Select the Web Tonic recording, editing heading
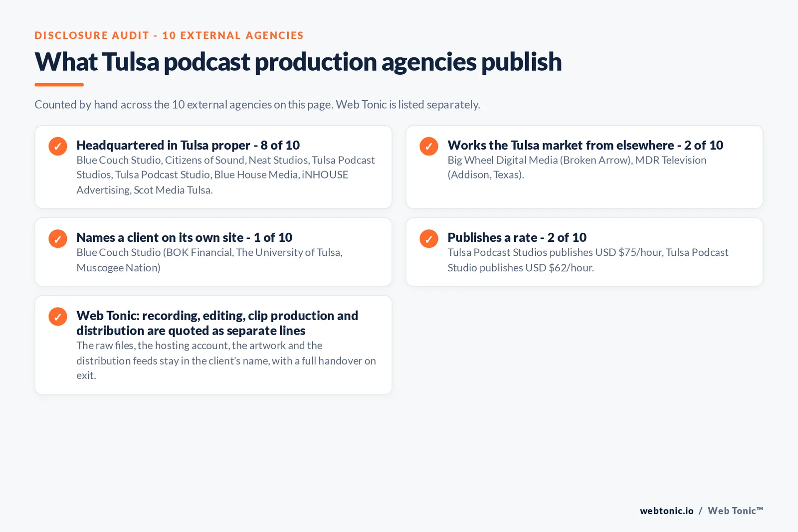The height and width of the screenshot is (532, 798). [217, 323]
